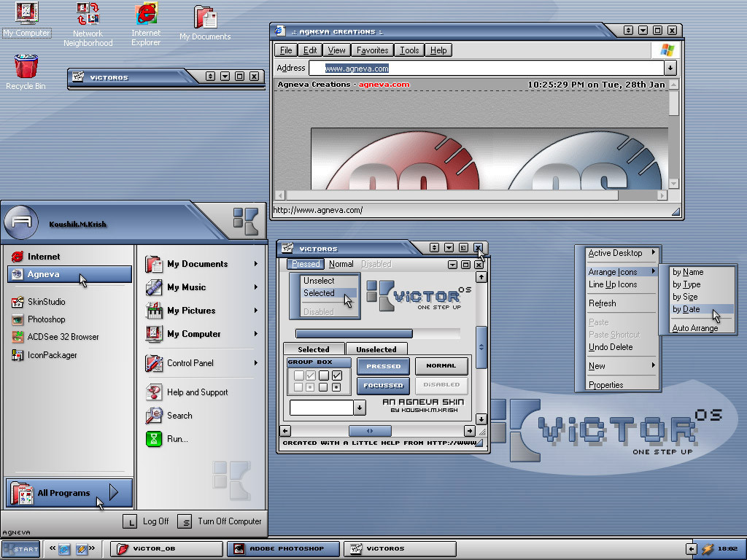Open Help menu in browser
747x560 pixels.
click(x=438, y=50)
